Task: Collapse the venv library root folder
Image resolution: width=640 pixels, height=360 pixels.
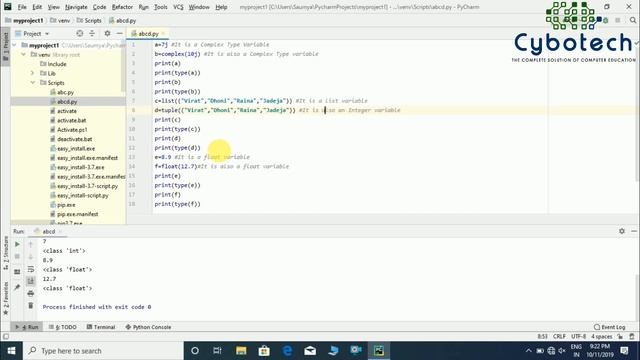Action: [x=24, y=54]
